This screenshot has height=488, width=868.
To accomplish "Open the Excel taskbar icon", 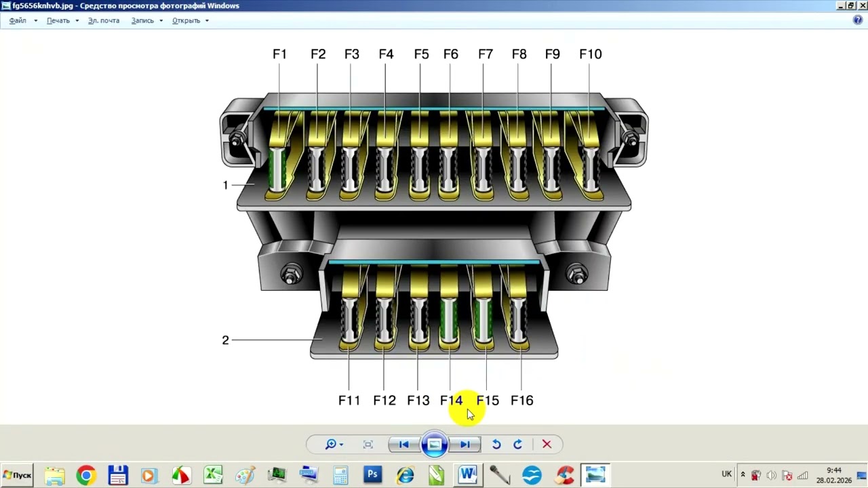I will [213, 475].
